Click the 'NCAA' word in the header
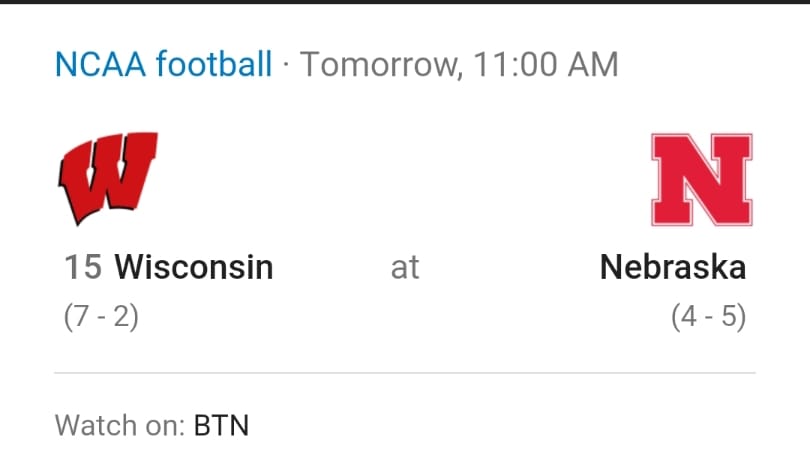Viewport: 810px width, 470px height. 100,65
